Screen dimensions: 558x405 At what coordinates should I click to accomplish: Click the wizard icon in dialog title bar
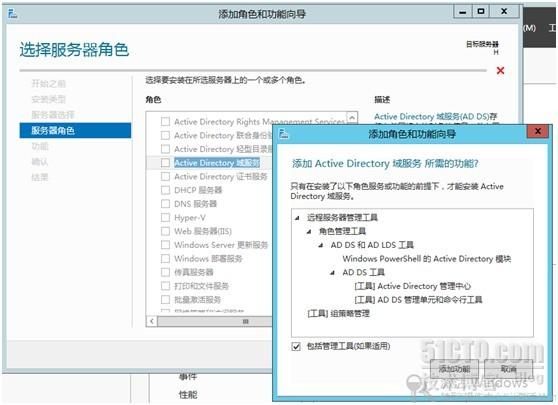[284, 134]
